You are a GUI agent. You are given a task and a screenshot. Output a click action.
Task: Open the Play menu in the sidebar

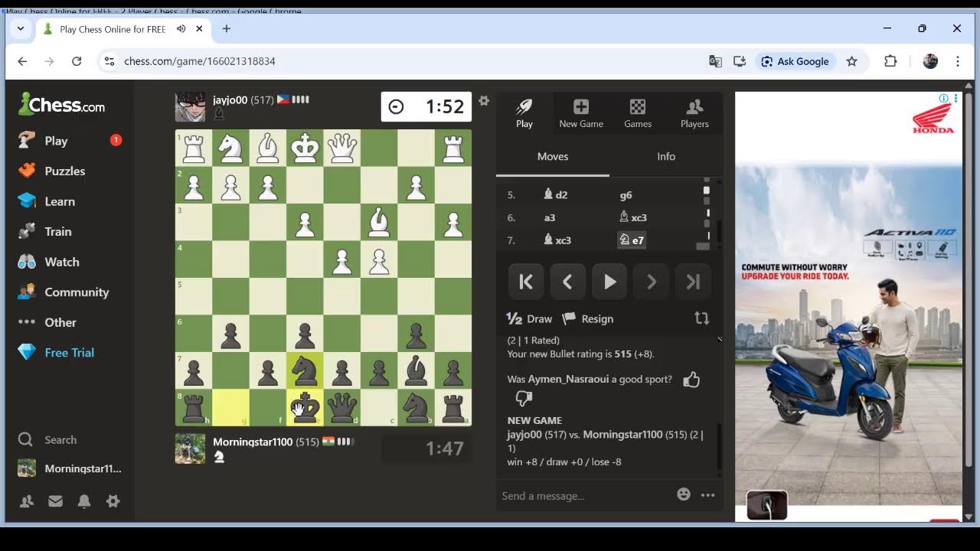pyautogui.click(x=56, y=141)
